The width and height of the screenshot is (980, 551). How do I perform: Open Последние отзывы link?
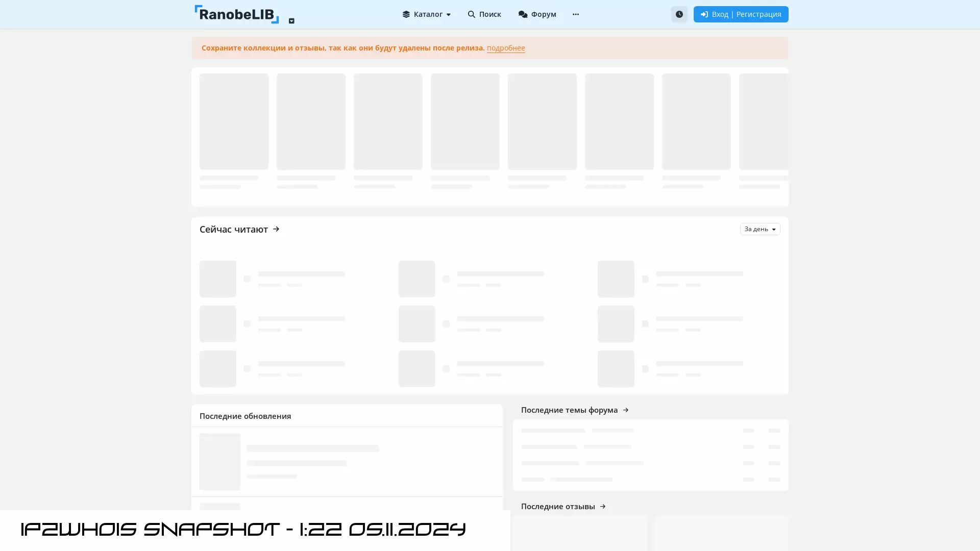(563, 507)
